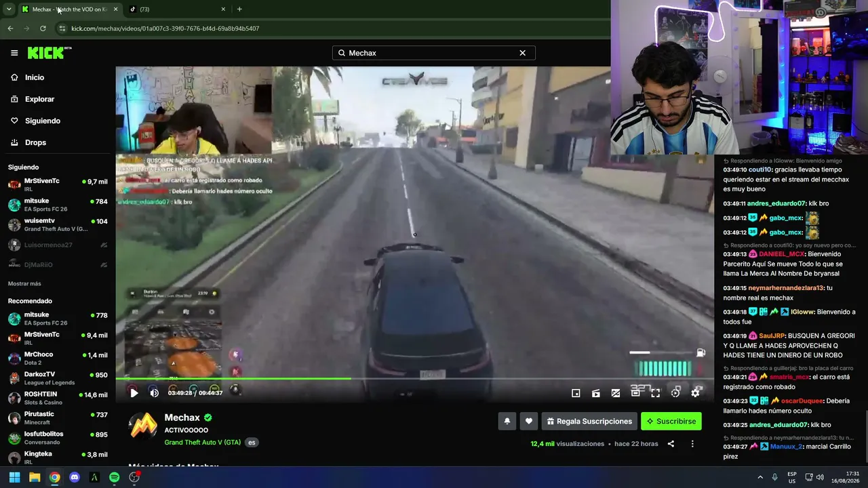Open Kingteka recommended channel
868x488 pixels.
coord(58,457)
